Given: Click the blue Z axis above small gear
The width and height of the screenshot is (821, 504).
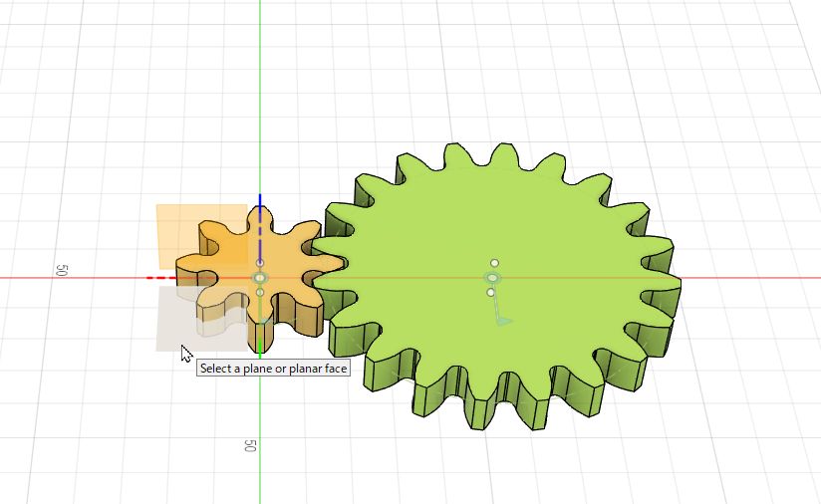Looking at the screenshot, I should pos(260,209).
